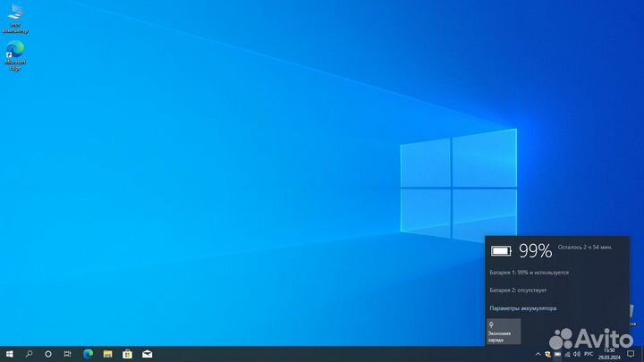Screen dimensions: 644x362
Task: Select 'Этот компьютер' desktop icon
Action: coord(15,19)
